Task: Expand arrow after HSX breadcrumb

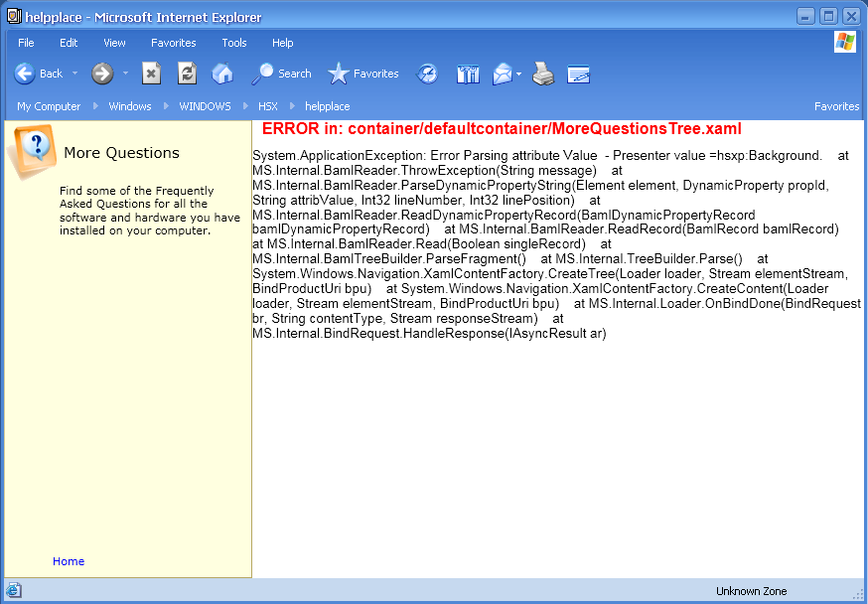Action: 292,105
